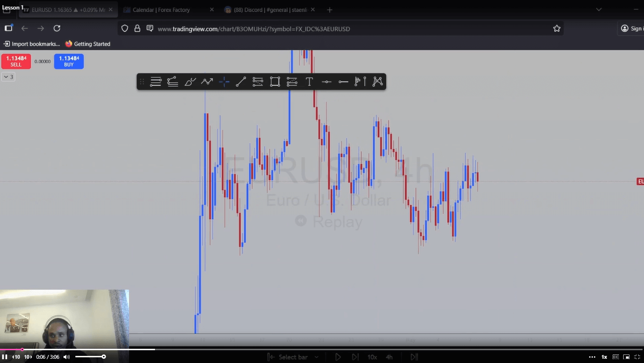
Task: Choose the XABCD Pattern tool
Action: (377, 82)
